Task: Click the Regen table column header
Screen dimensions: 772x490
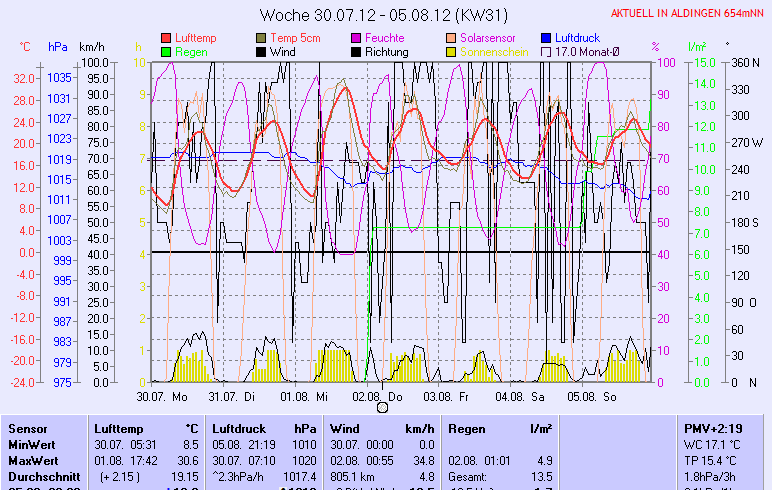Action: pyautogui.click(x=467, y=428)
